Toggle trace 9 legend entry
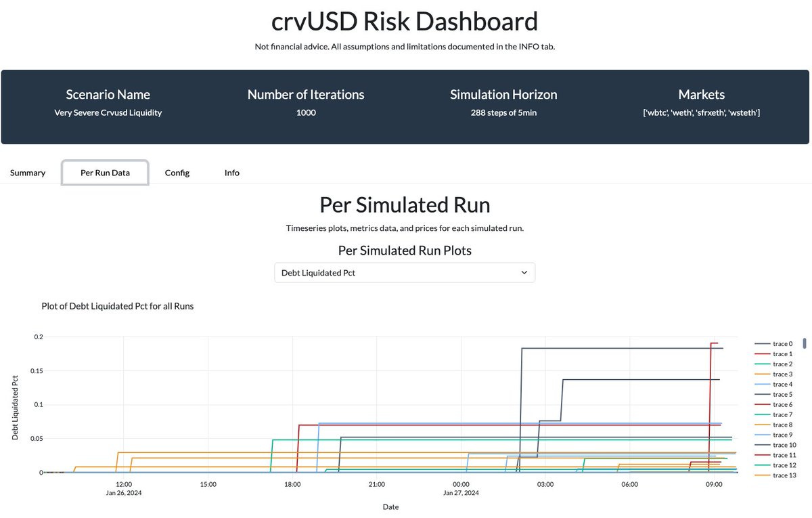Screen dimensions: 812x518 coord(773,435)
